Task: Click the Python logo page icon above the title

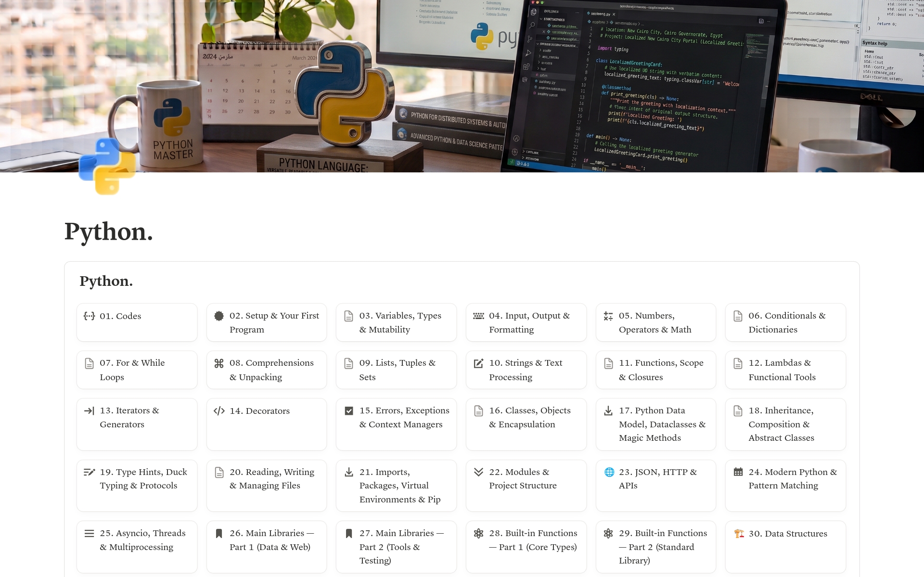Action: click(x=107, y=166)
